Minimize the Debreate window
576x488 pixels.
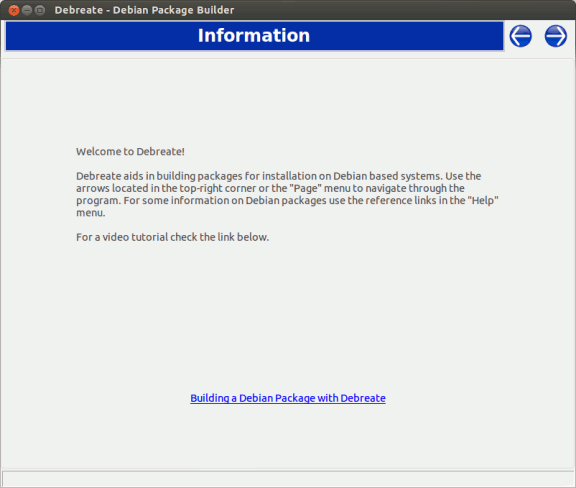(x=27, y=10)
